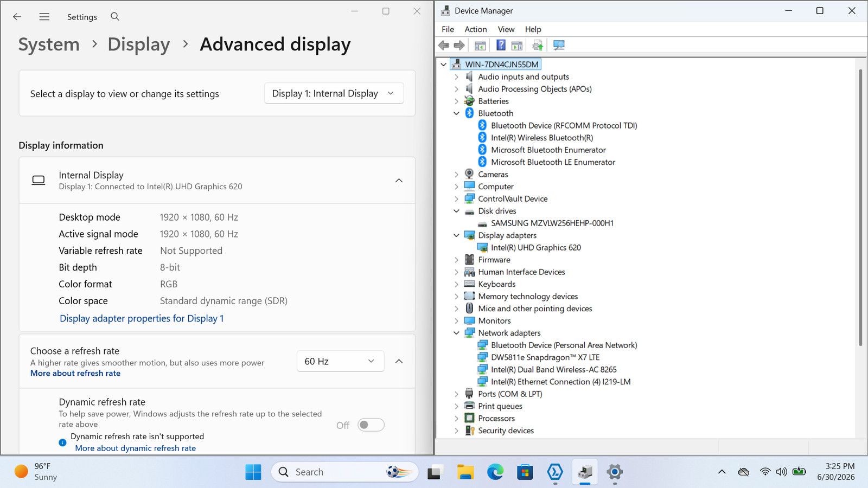Open the 60 Hz refresh rate dropdown
Viewport: 868px width, 488px height.
pyautogui.click(x=340, y=361)
